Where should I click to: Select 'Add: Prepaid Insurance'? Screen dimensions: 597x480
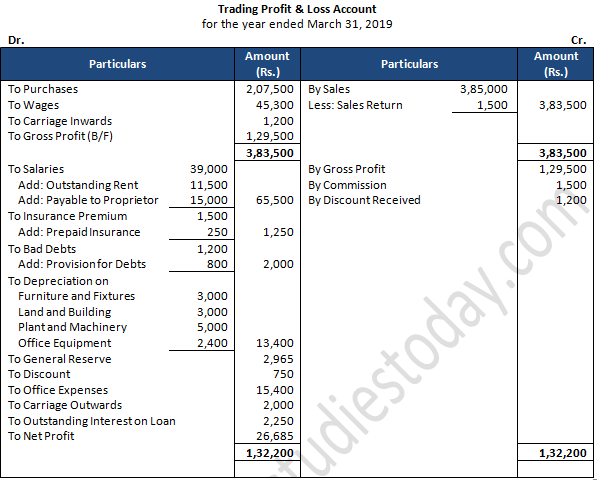(79, 232)
